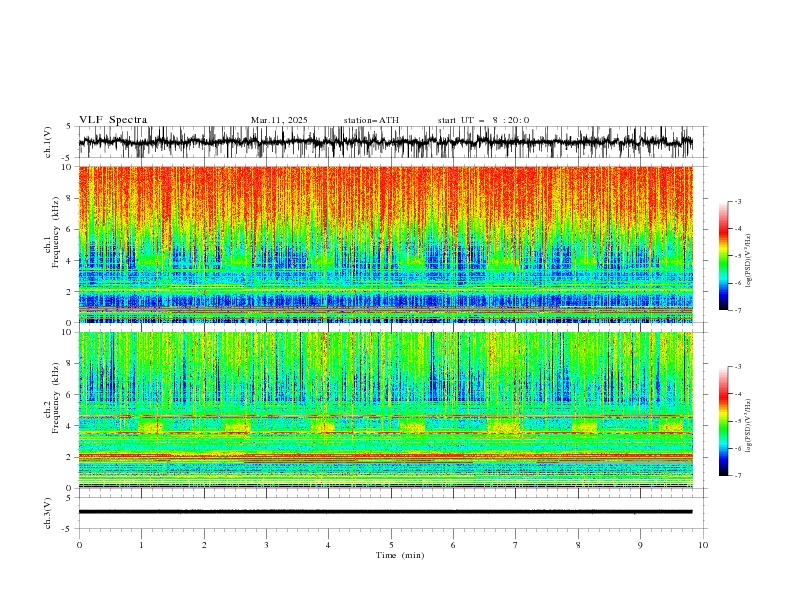Click time axis tick label '0'
Image resolution: width=792 pixels, height=612 pixels.
pyautogui.click(x=79, y=545)
